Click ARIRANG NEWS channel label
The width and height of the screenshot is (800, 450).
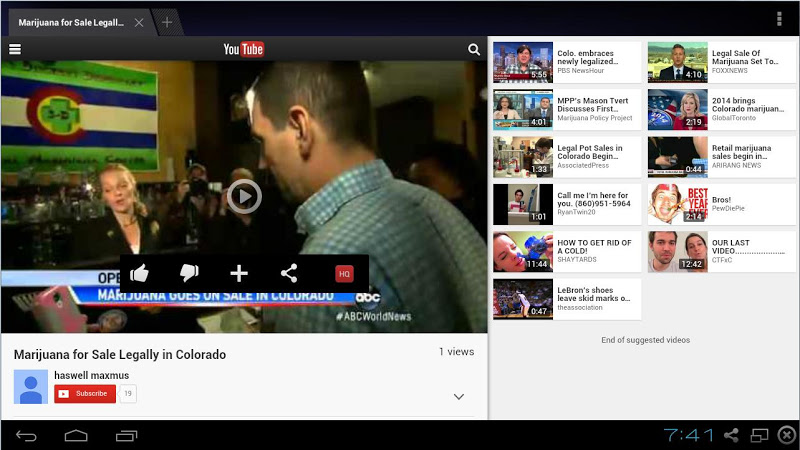tap(736, 166)
